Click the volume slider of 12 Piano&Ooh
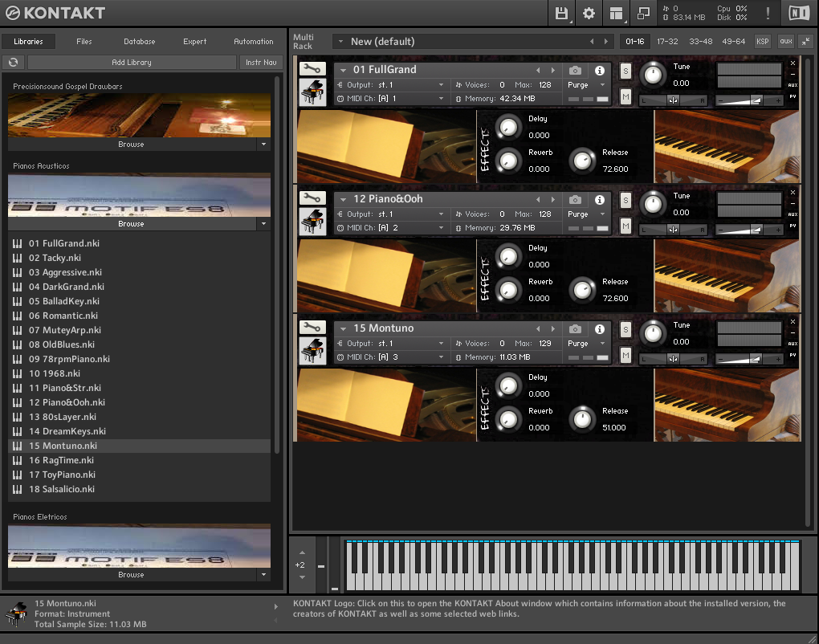 [x=749, y=230]
